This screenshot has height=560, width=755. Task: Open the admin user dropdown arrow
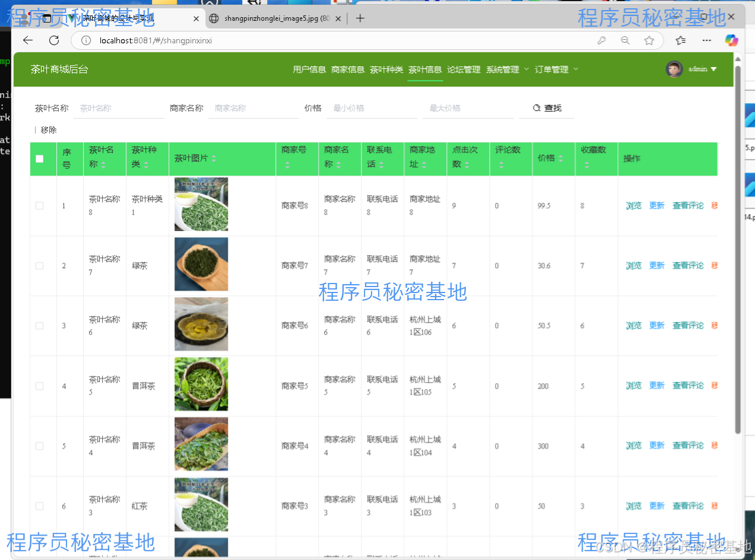713,69
